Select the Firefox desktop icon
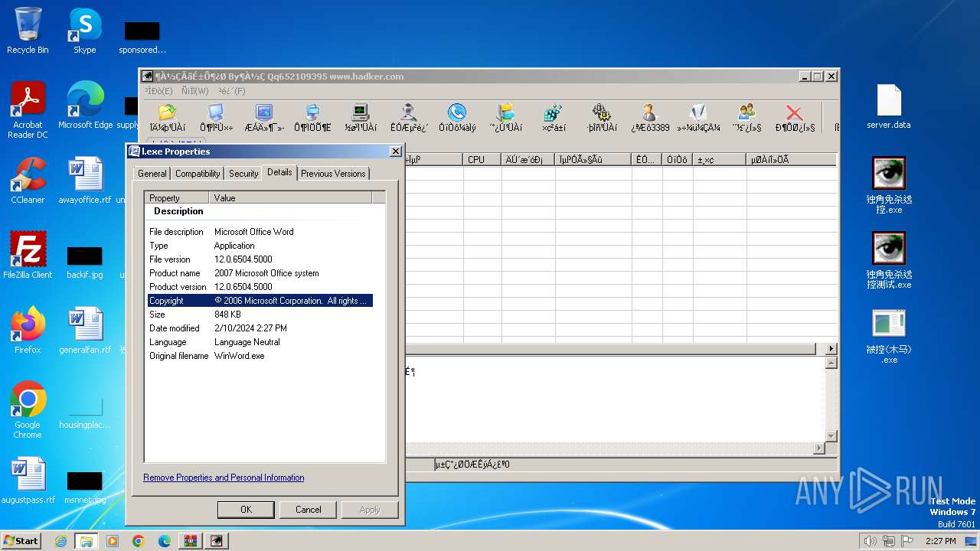 [28, 330]
